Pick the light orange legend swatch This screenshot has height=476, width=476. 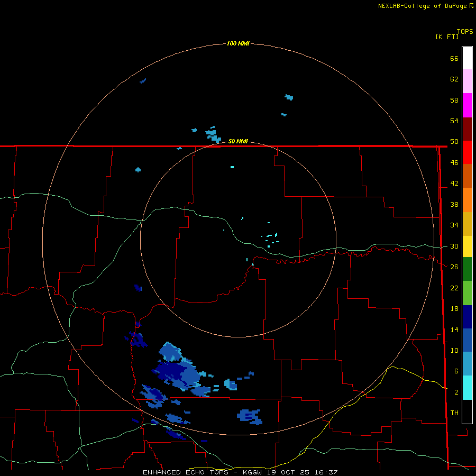pyautogui.click(x=467, y=200)
